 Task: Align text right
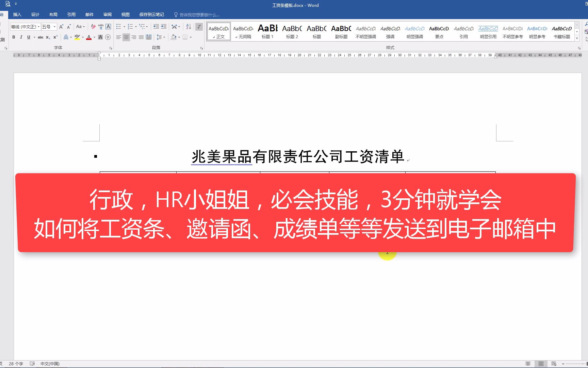click(x=134, y=37)
